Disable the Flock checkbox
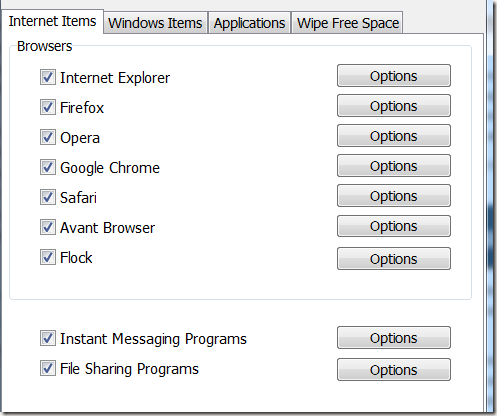Screen dimensions: 497x416 click(x=48, y=257)
